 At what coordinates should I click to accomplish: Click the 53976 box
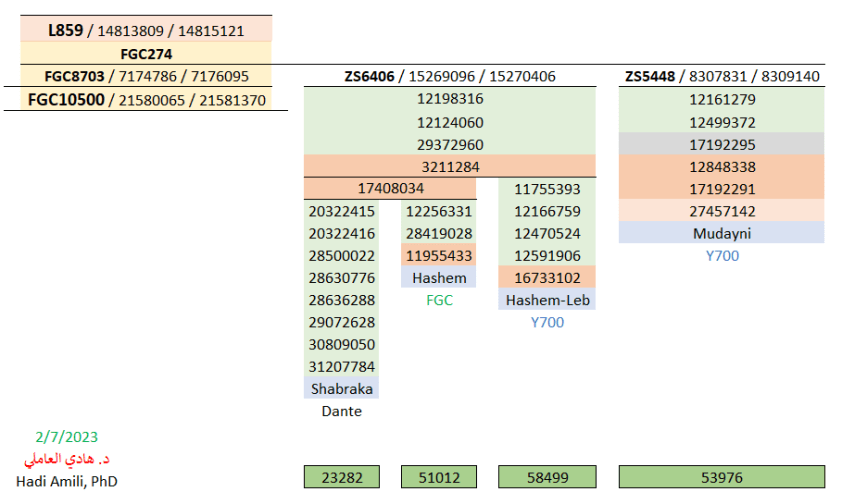(x=722, y=478)
